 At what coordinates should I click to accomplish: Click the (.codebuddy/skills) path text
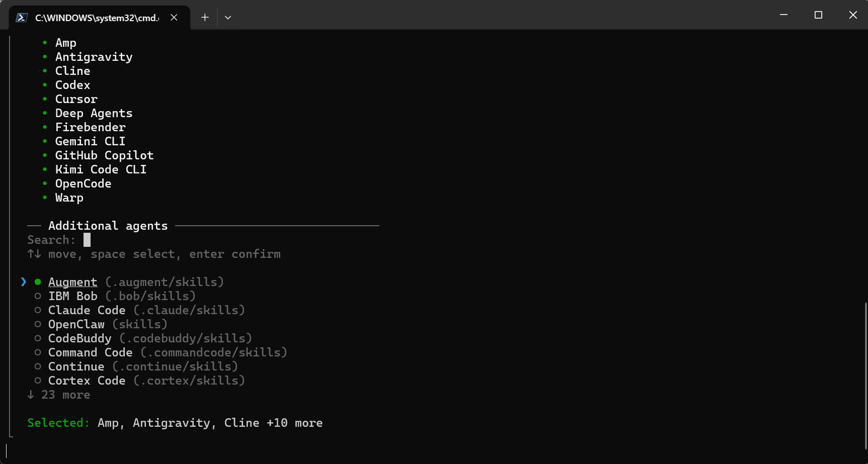(x=186, y=338)
